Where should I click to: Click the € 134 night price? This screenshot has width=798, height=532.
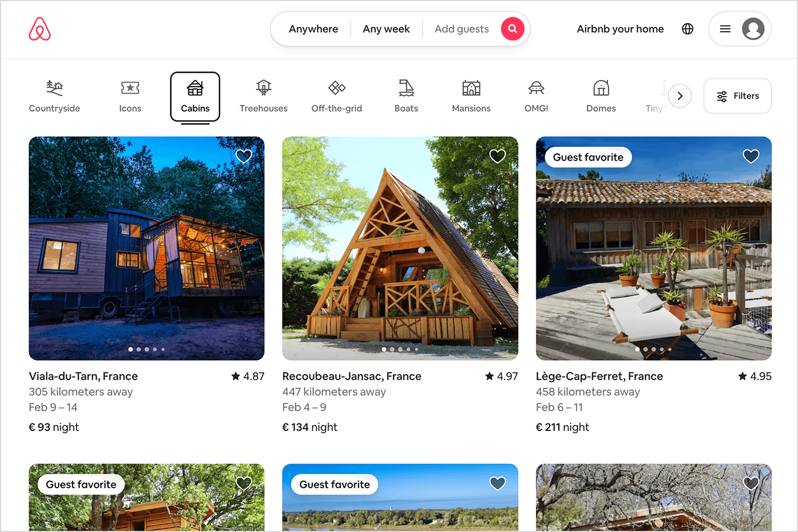[310, 427]
